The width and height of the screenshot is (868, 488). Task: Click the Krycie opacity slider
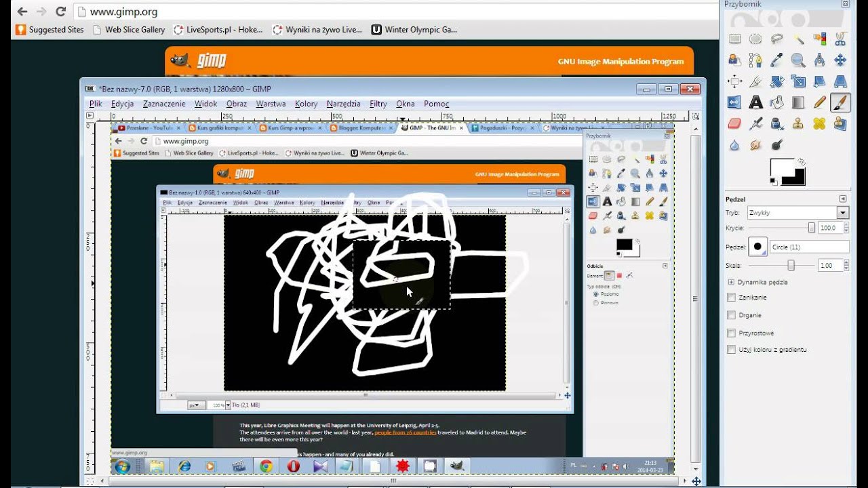782,228
